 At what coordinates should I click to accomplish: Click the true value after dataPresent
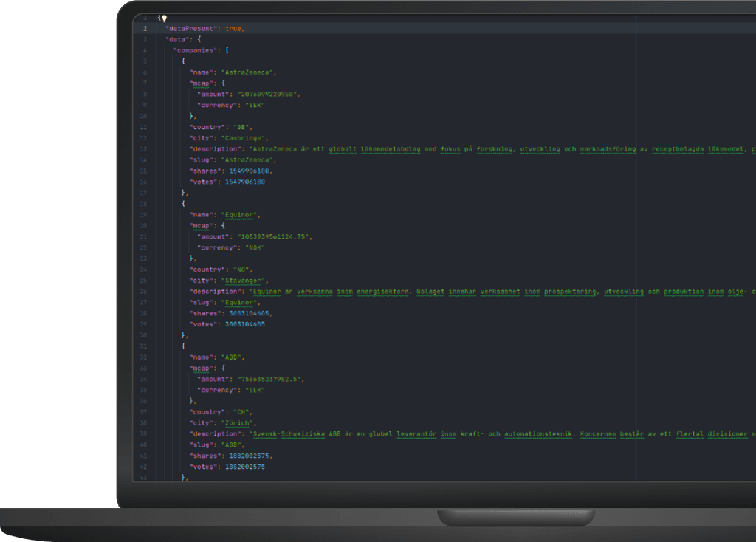click(233, 29)
